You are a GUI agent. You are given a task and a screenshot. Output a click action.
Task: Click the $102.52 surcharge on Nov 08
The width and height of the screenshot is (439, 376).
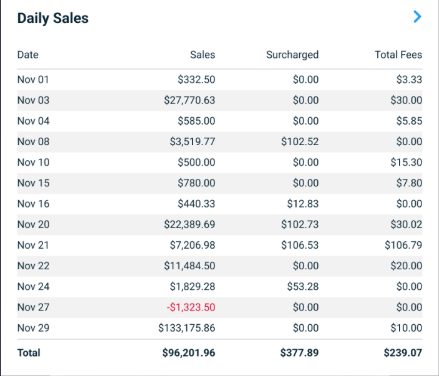coord(300,142)
